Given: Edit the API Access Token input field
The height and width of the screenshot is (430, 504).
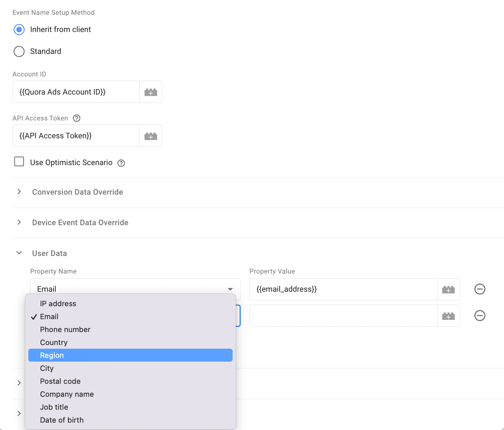Looking at the screenshot, I should click(76, 136).
